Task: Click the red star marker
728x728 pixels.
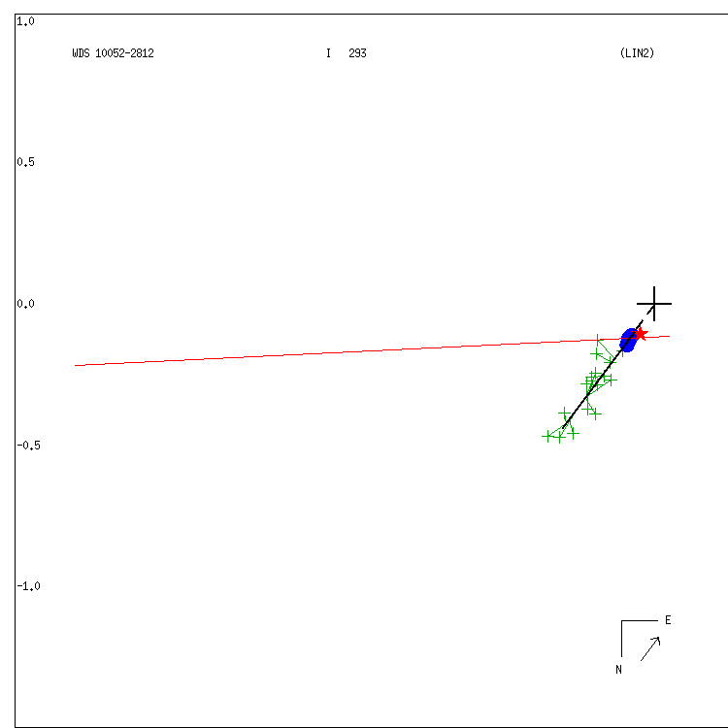Action: tap(642, 333)
